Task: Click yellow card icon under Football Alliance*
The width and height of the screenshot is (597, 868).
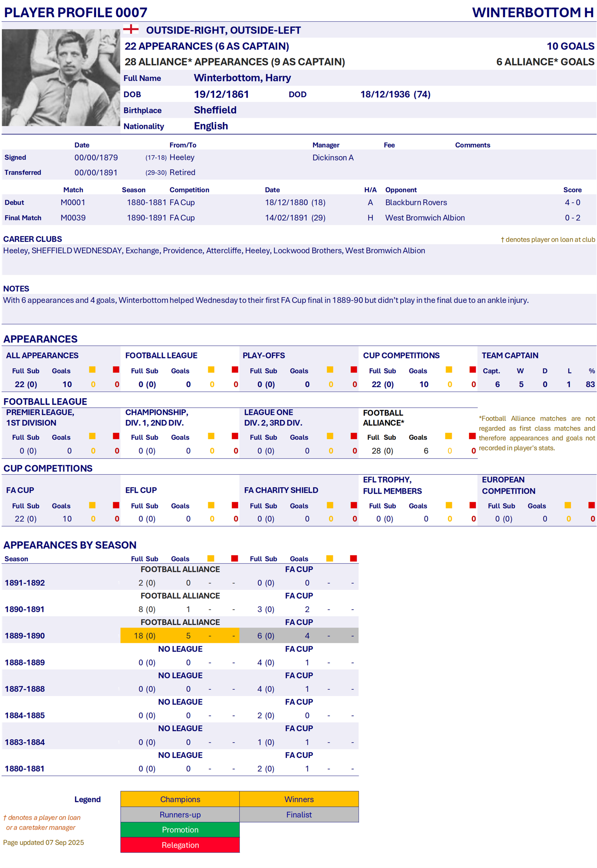Action: [449, 436]
